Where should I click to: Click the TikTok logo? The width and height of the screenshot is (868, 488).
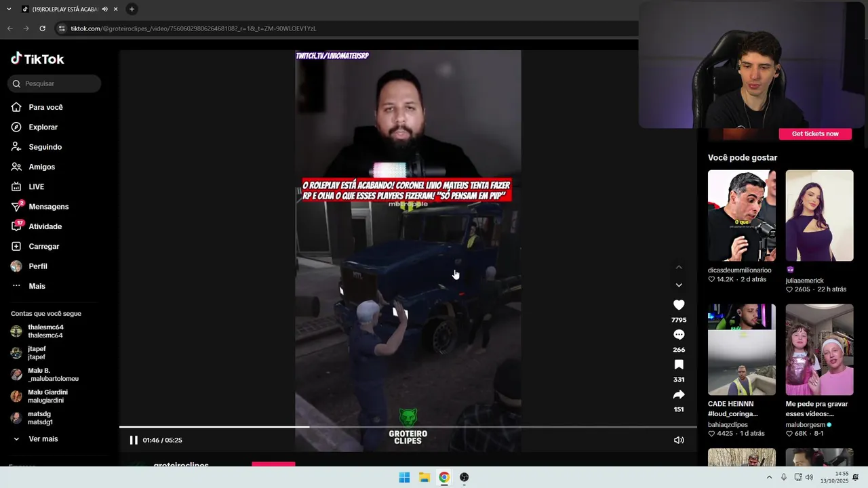pos(37,59)
